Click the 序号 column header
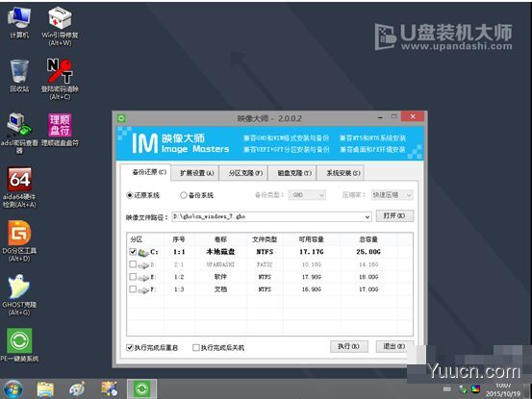 coord(179,239)
